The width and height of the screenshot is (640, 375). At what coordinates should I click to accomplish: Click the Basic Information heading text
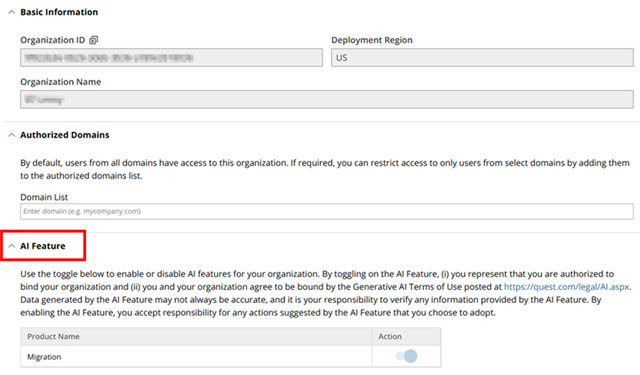(59, 12)
